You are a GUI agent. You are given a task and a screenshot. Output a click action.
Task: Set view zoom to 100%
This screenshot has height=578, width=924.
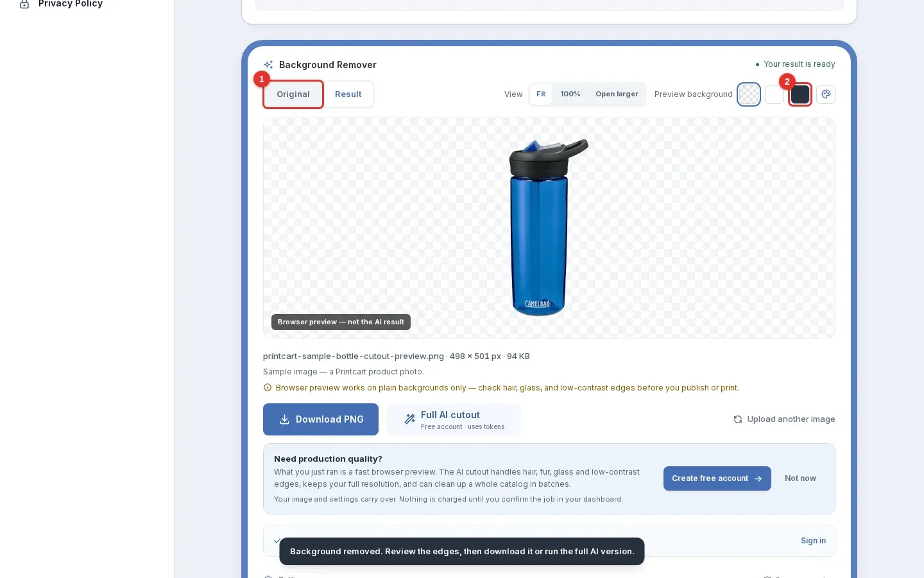(x=570, y=94)
